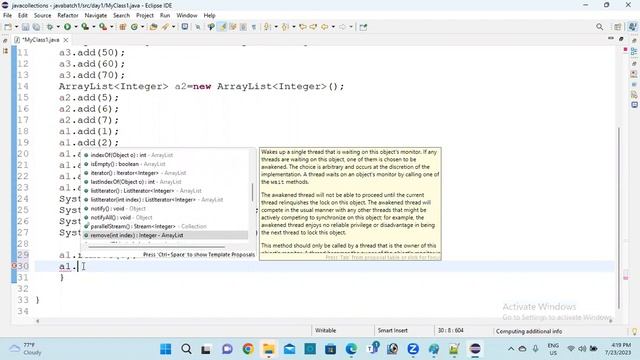Image resolution: width=640 pixels, height=360 pixels.
Task: Click the editor vertical scrollbar
Action: click(619, 218)
